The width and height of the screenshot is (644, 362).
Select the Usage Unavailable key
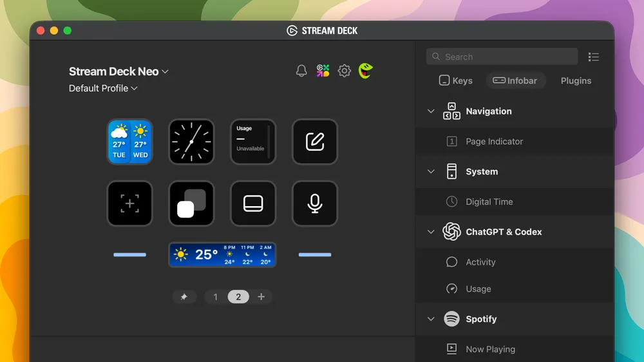[x=253, y=142]
